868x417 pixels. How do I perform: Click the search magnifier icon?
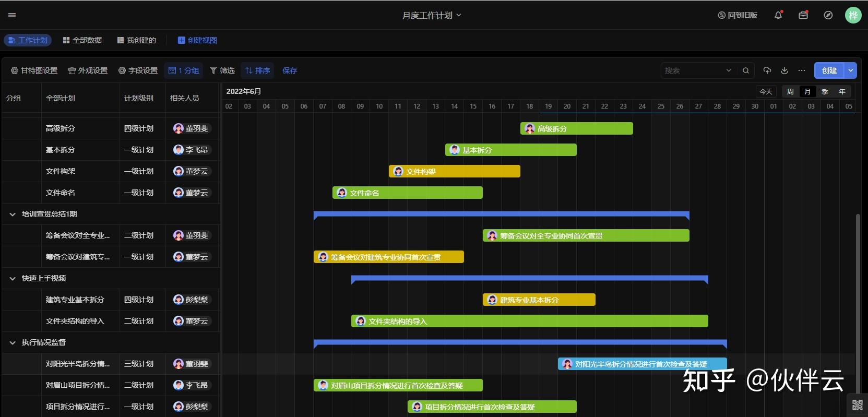746,70
